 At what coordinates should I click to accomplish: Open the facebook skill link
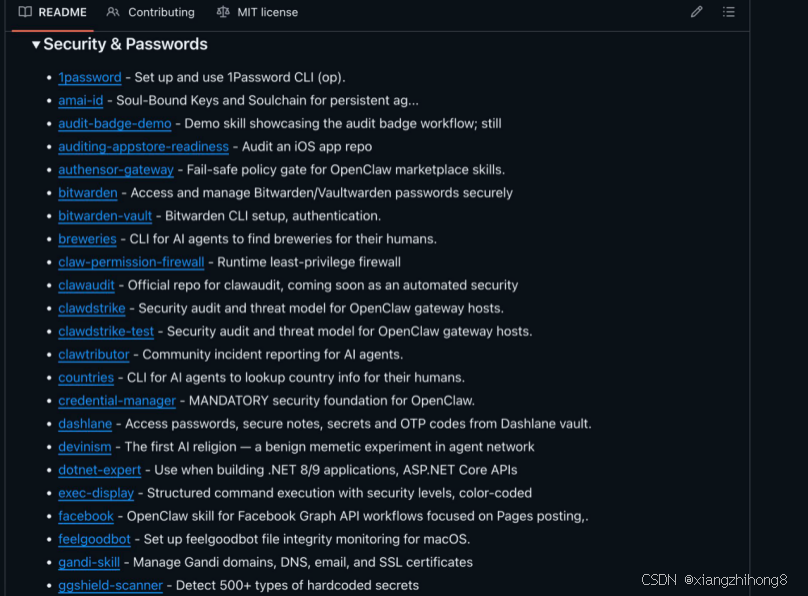click(86, 516)
